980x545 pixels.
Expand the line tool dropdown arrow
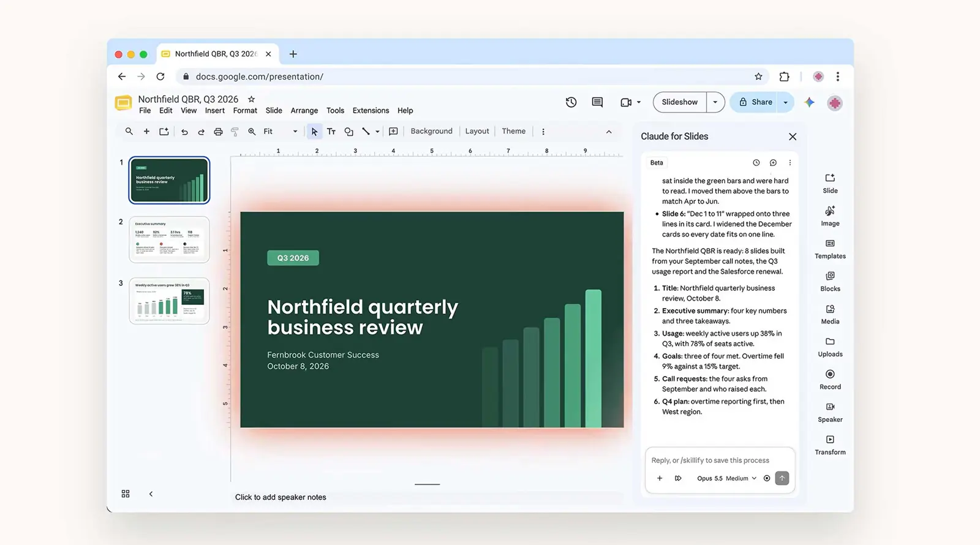[x=377, y=132]
